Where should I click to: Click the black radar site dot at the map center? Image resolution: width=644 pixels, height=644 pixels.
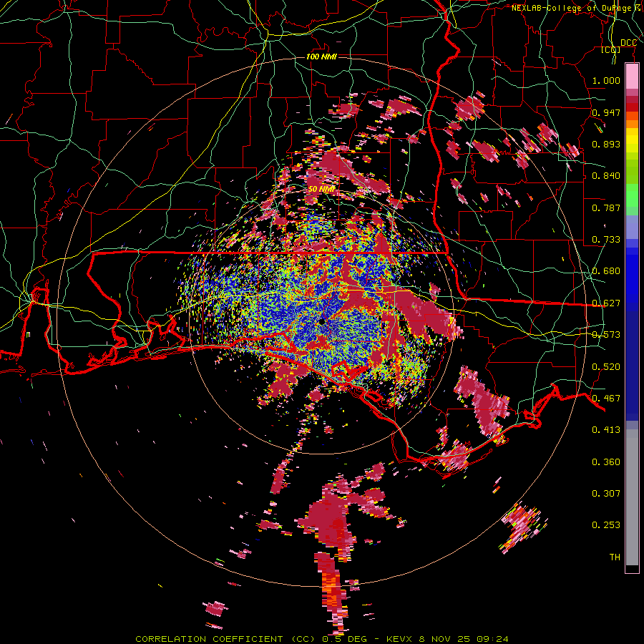321,321
